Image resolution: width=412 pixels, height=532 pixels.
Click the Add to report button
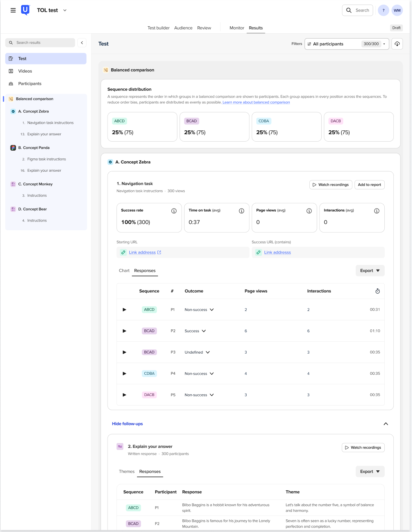tap(369, 185)
